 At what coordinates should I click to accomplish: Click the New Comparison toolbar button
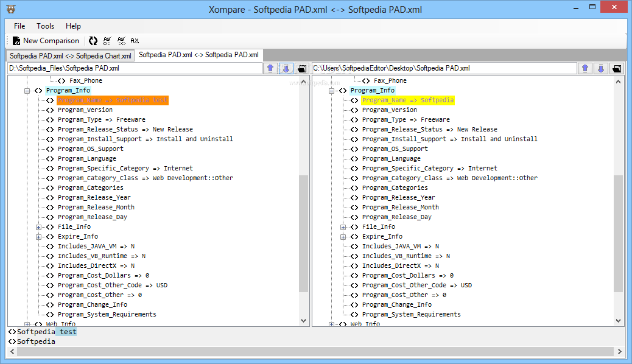46,41
